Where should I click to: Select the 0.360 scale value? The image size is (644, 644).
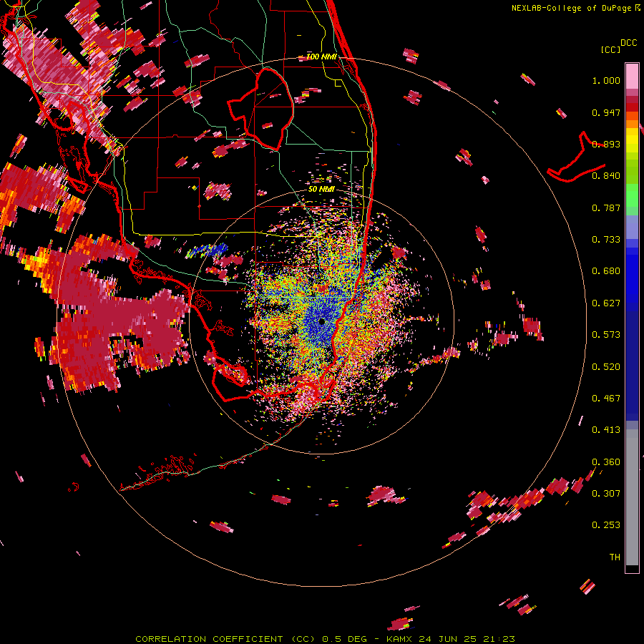point(606,462)
